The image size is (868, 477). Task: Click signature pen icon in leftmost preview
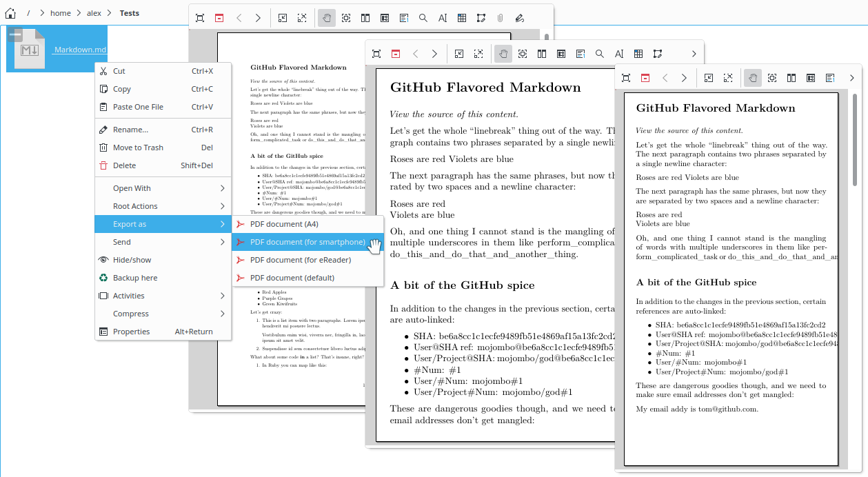[520, 18]
